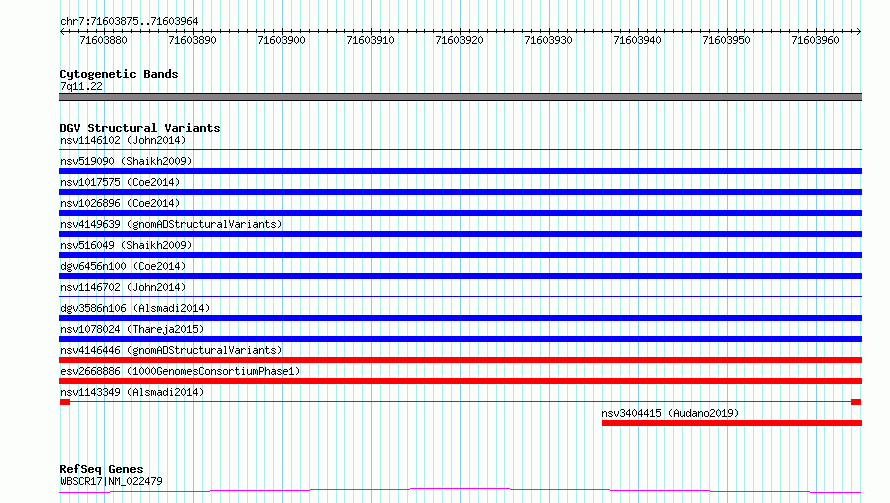Viewport: 890px width, 503px height.
Task: Open variant nsv4149639 (gnomADStructuralVariants) label
Action: (171, 224)
